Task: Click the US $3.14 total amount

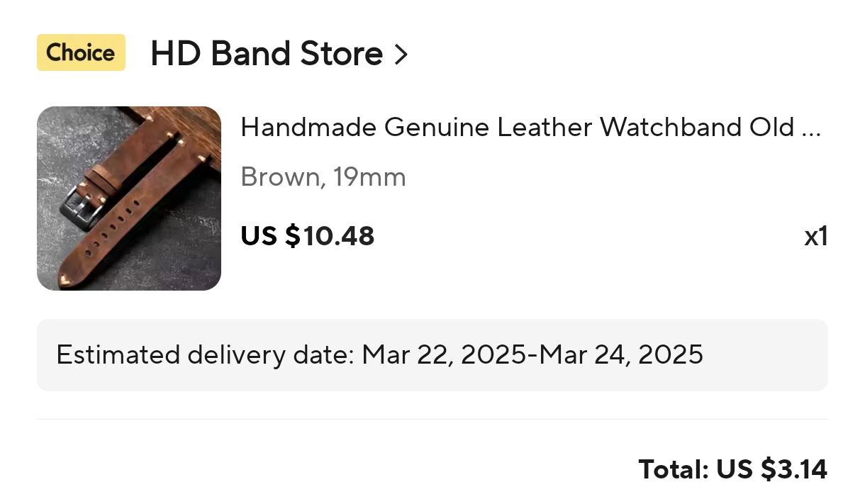Action: coord(771,469)
